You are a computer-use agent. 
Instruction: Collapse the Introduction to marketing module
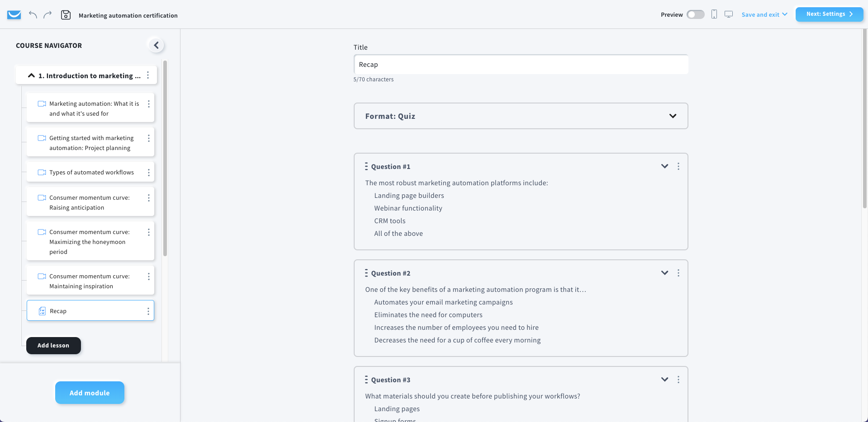pyautogui.click(x=31, y=75)
